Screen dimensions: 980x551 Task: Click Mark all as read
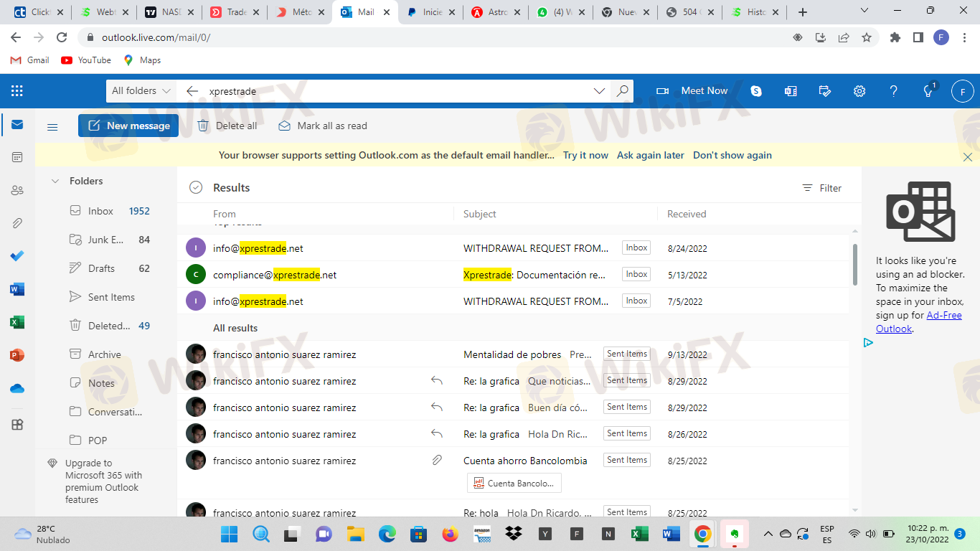(323, 126)
